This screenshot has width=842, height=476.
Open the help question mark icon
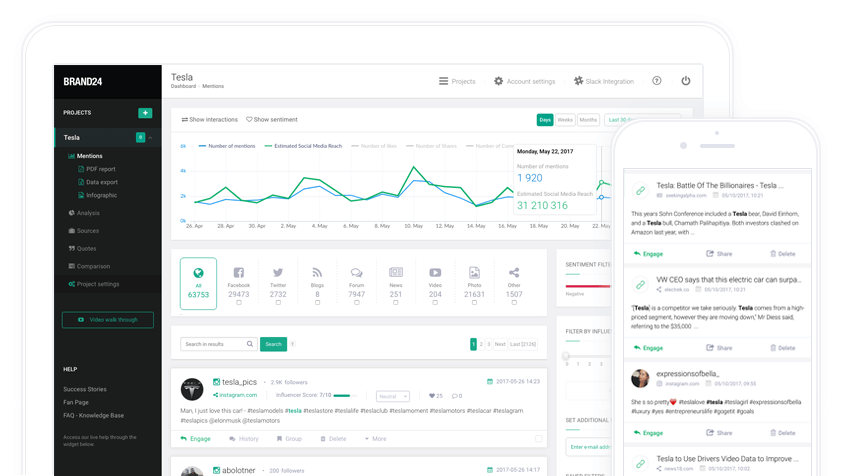pyautogui.click(x=657, y=81)
